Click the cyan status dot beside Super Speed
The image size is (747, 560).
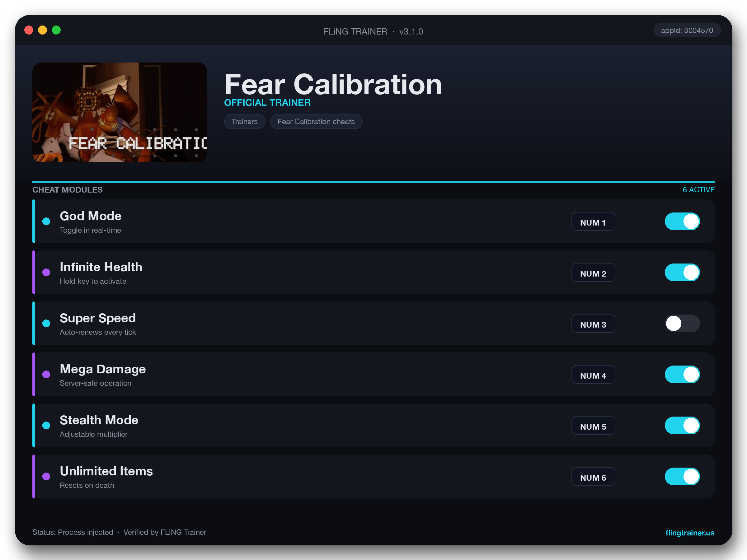[x=46, y=323]
